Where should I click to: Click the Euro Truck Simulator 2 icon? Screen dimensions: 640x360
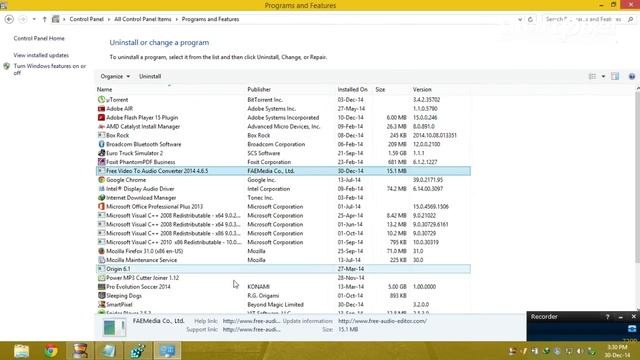(x=101, y=153)
